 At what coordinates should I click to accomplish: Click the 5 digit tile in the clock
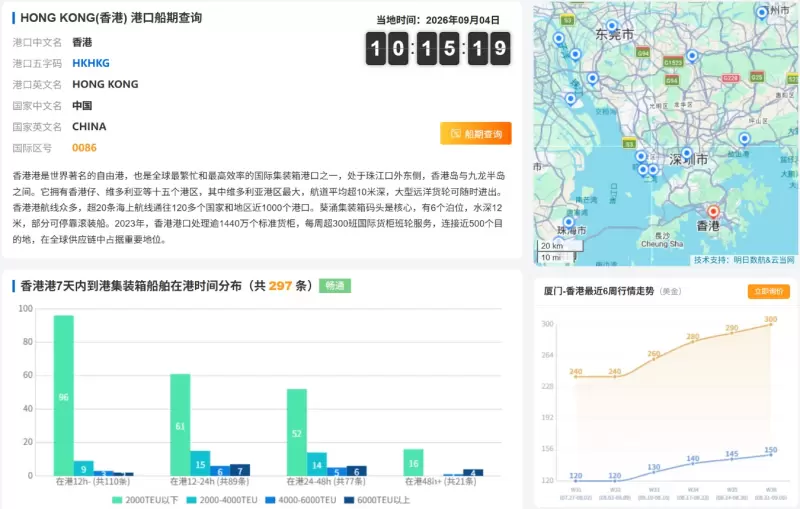449,48
